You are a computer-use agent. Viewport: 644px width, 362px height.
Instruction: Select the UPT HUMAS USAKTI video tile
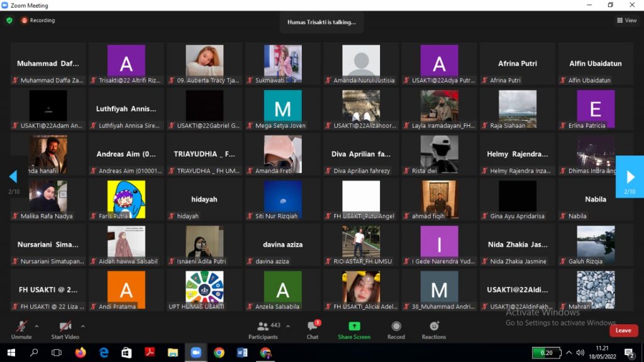(x=204, y=288)
